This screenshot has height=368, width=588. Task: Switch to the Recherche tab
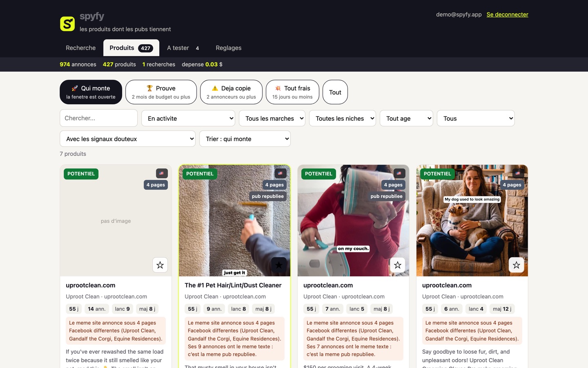coord(81,48)
